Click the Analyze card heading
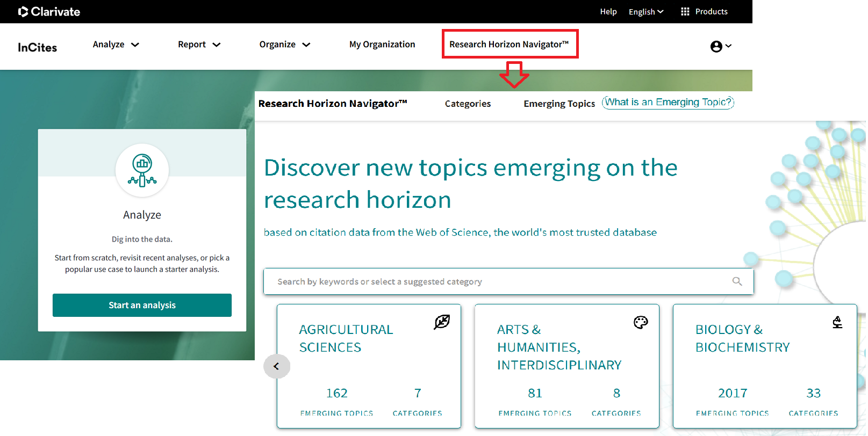The height and width of the screenshot is (436, 868). [x=142, y=215]
